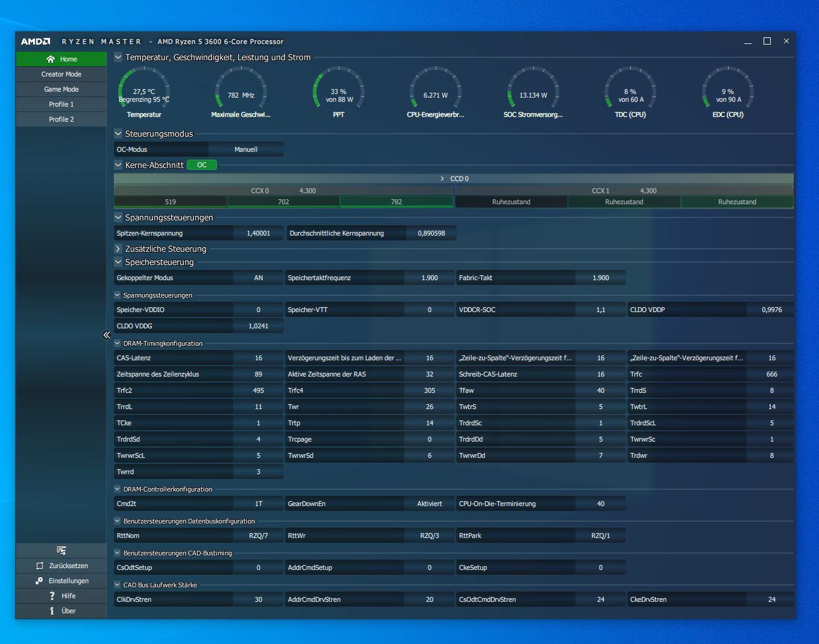Click the import/export profile icon above Zurücksetzen
This screenshot has width=819, height=644.
[61, 551]
